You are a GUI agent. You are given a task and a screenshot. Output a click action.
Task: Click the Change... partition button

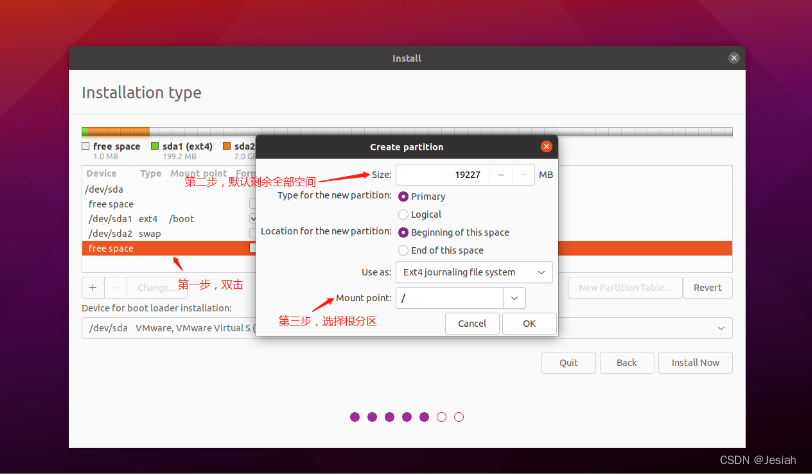[x=157, y=287]
